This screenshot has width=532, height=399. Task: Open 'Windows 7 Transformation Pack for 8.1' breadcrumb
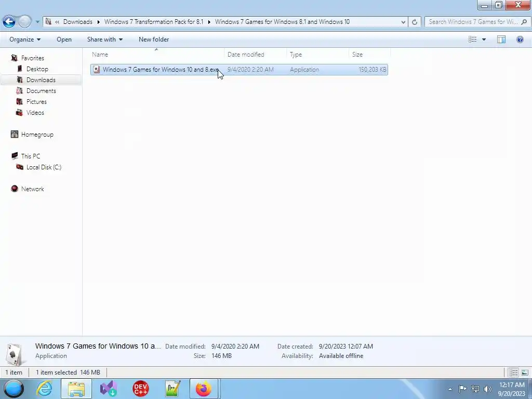pos(154,22)
